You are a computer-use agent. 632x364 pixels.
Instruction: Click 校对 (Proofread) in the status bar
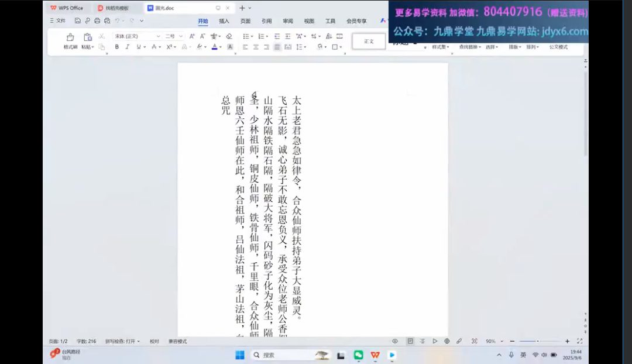154,341
